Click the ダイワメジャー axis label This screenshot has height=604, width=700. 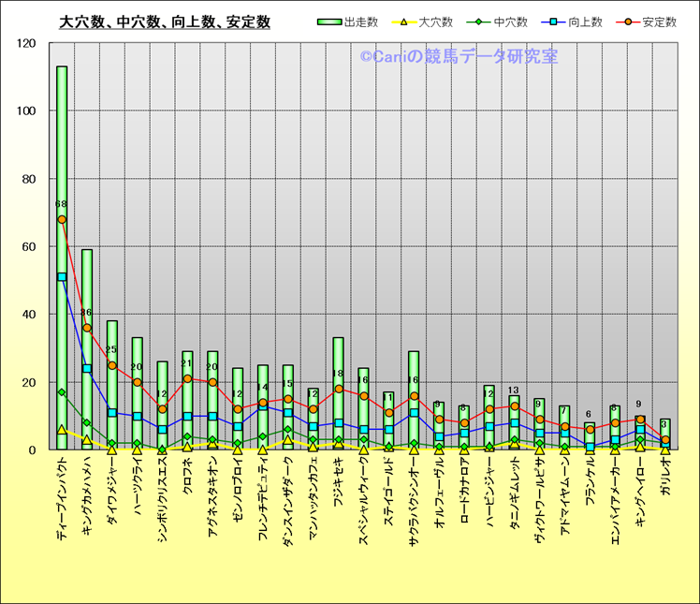click(112, 495)
